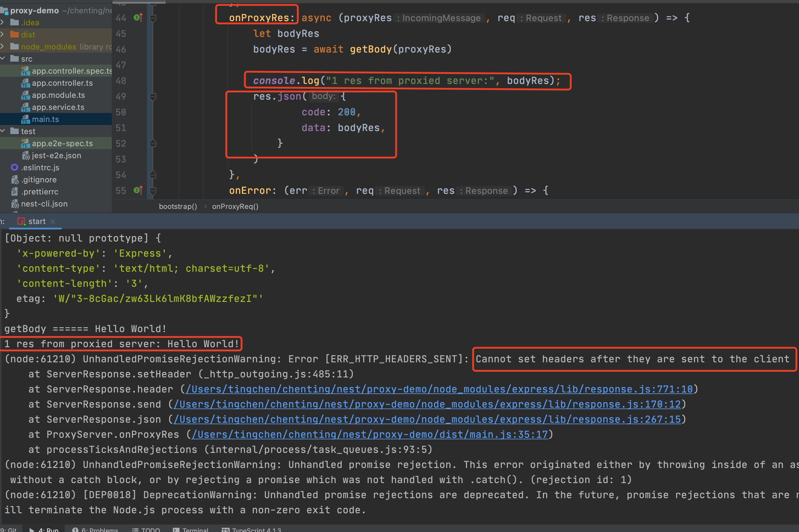This screenshot has width=799, height=532.
Task: Click the app.e2e-spec.ts test file icon
Action: point(25,143)
